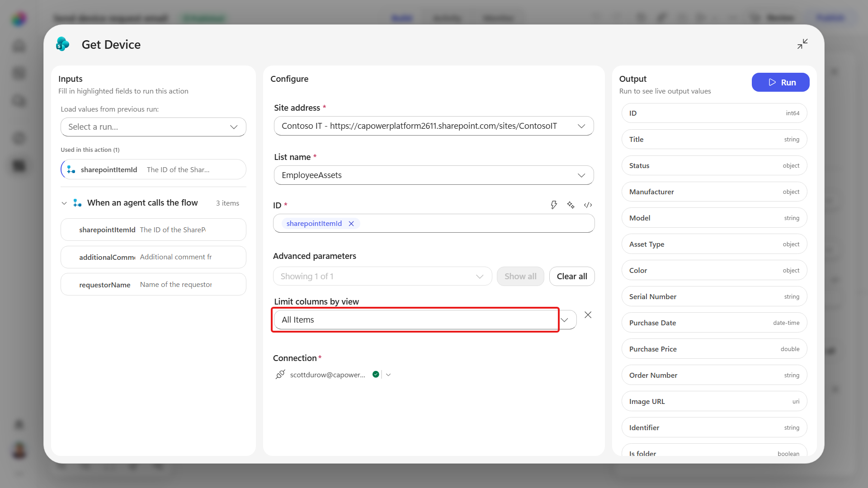Click the green connection status check icon
Viewport: 868px width, 488px height.
[x=376, y=374]
